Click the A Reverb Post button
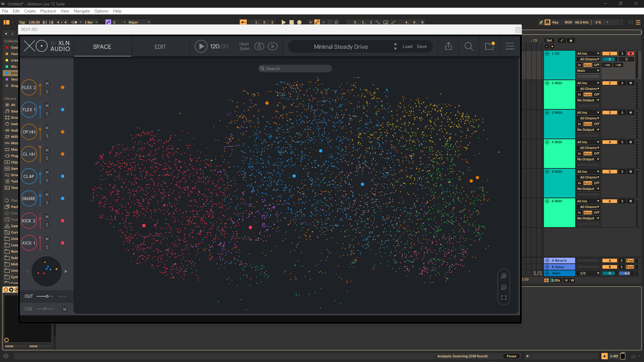 630,261
